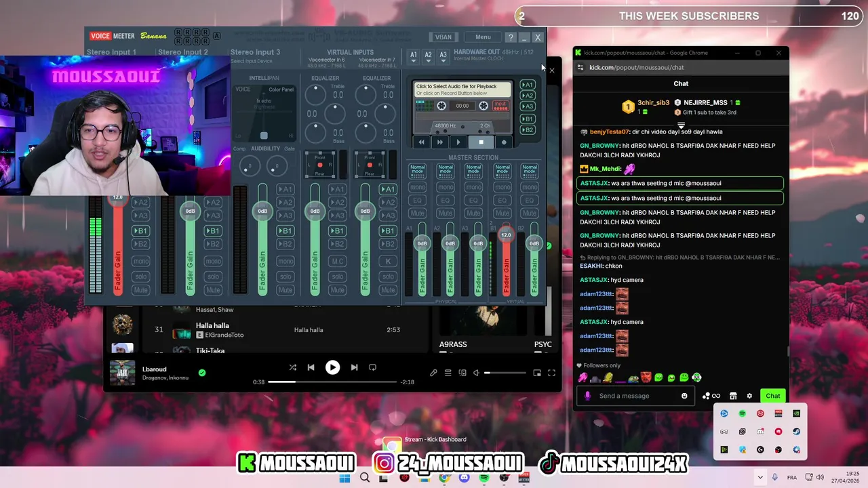Open the Voicemeeter Menu
Screen dimensions: 868x488
click(x=483, y=37)
